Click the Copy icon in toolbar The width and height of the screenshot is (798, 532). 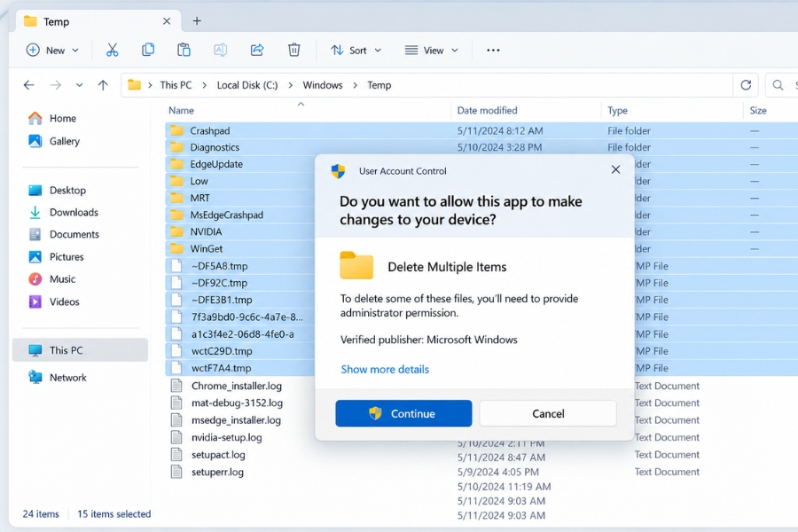(148, 50)
